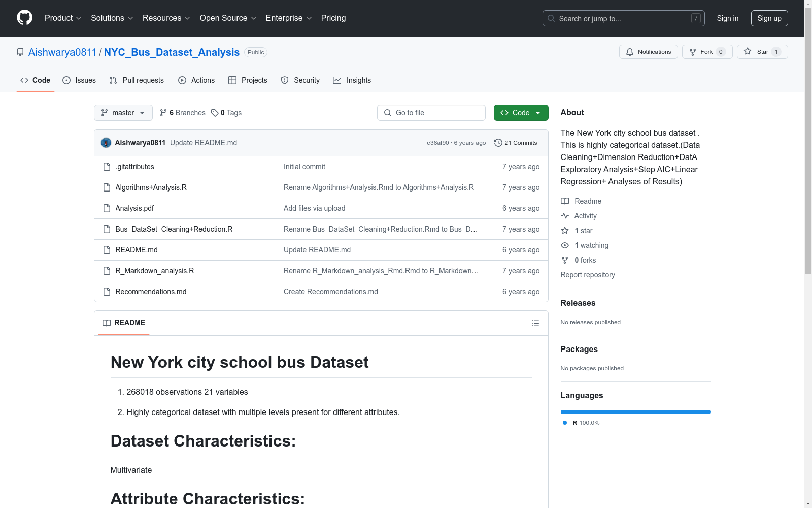Open the green Code dropdown button
The height and width of the screenshot is (508, 812).
point(521,113)
